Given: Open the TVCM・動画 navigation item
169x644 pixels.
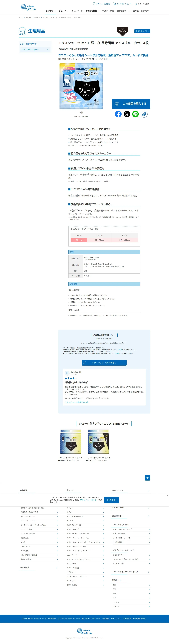Looking at the screenshot, I should (108, 11).
